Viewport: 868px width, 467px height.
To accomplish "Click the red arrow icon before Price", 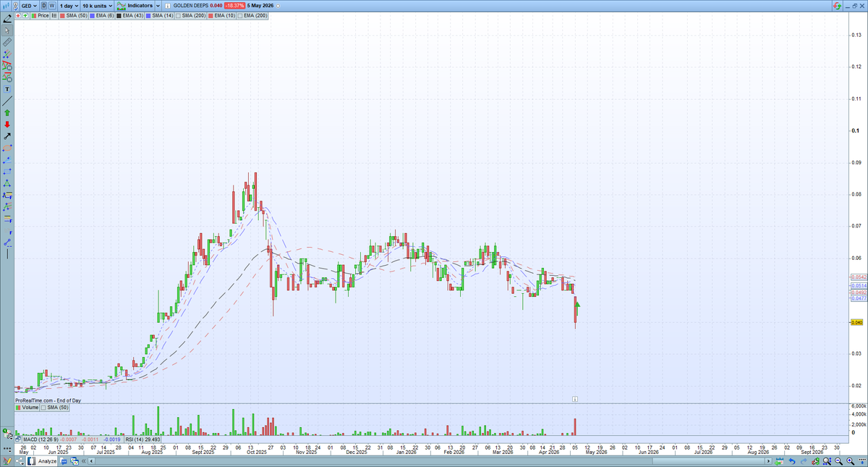I will click(19, 15).
